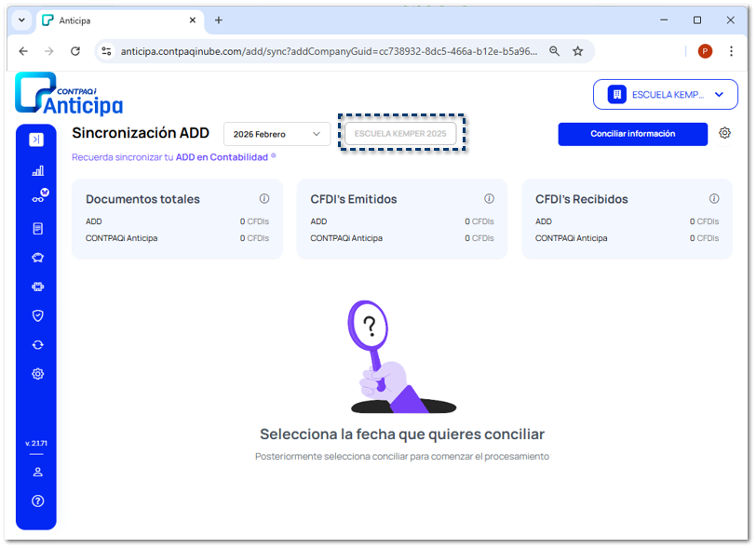The height and width of the screenshot is (548, 756).
Task: Click the browser address bar URL
Action: click(329, 51)
